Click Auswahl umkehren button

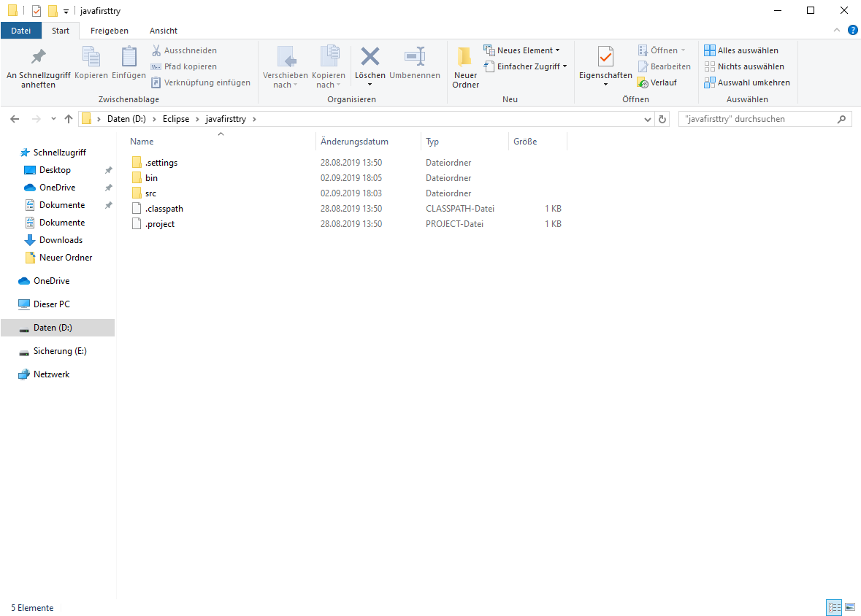(x=747, y=82)
